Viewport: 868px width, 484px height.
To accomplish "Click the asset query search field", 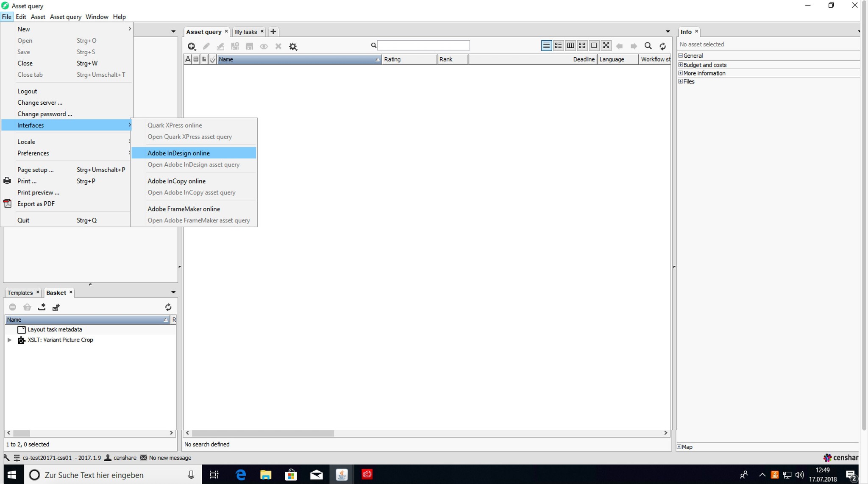I will point(423,45).
